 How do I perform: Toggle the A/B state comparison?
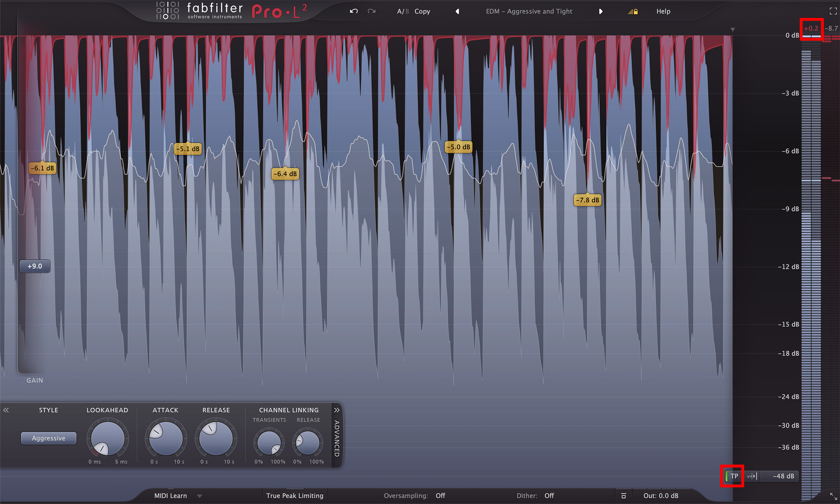point(402,11)
